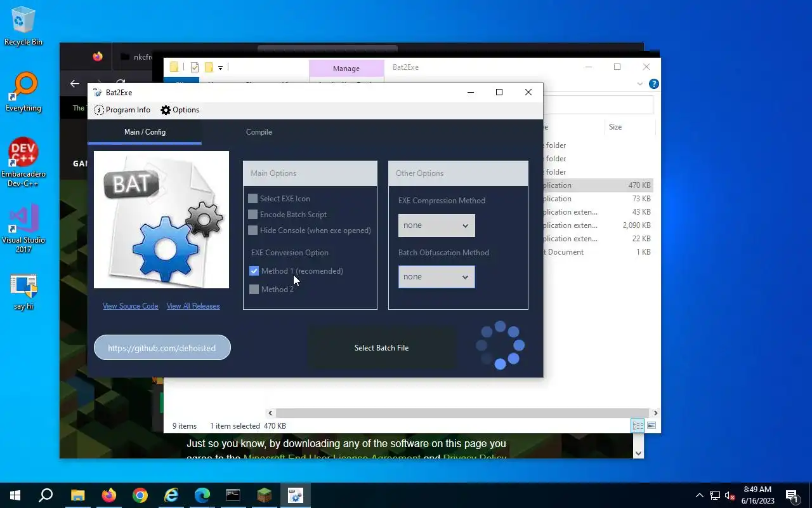Open Command Prompt from the taskbar
The width and height of the screenshot is (812, 508).
tap(233, 495)
